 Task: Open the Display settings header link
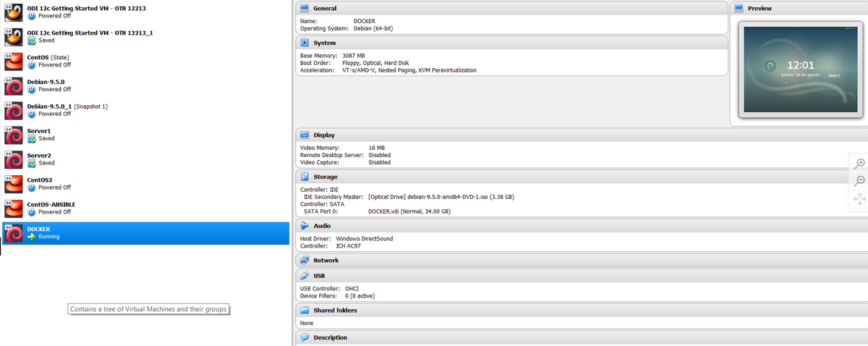coord(324,135)
